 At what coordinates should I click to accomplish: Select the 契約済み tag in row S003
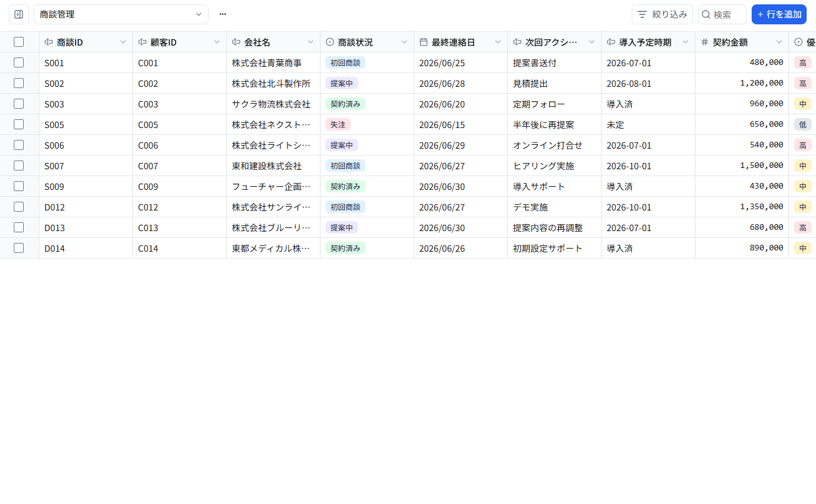[346, 104]
